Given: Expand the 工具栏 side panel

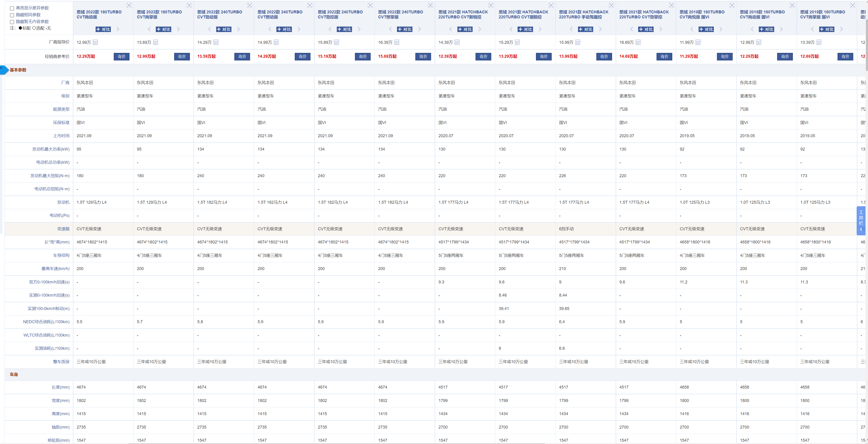Looking at the screenshot, I should click(861, 221).
